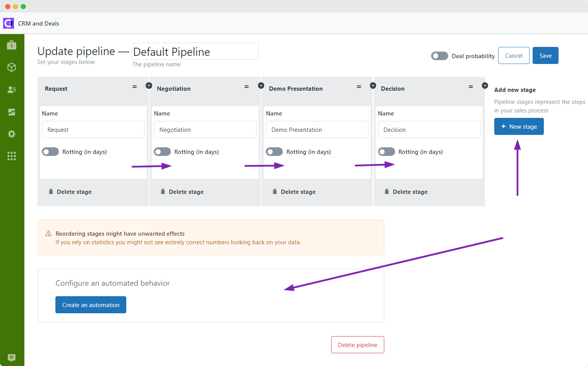Edit the pipeline name field
The height and width of the screenshot is (366, 588).
[195, 51]
